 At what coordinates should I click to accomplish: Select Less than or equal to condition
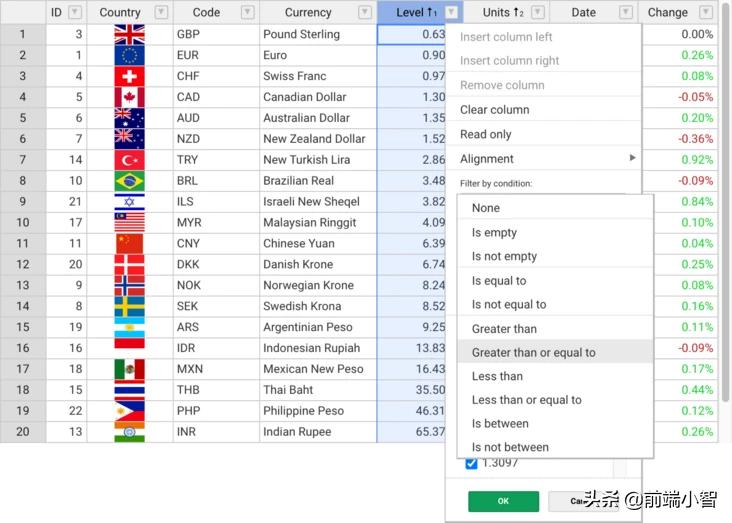click(x=555, y=400)
